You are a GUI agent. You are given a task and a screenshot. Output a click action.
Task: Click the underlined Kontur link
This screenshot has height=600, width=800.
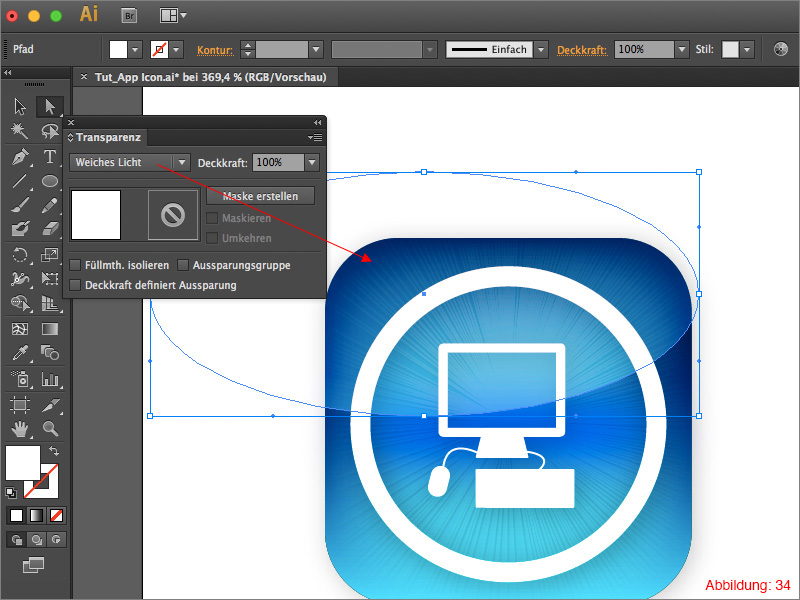(x=215, y=49)
